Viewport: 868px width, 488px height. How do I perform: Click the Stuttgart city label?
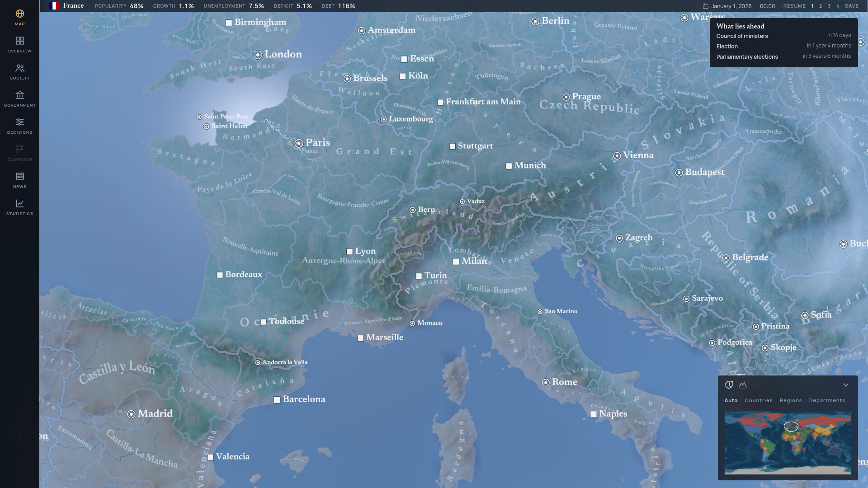[475, 146]
